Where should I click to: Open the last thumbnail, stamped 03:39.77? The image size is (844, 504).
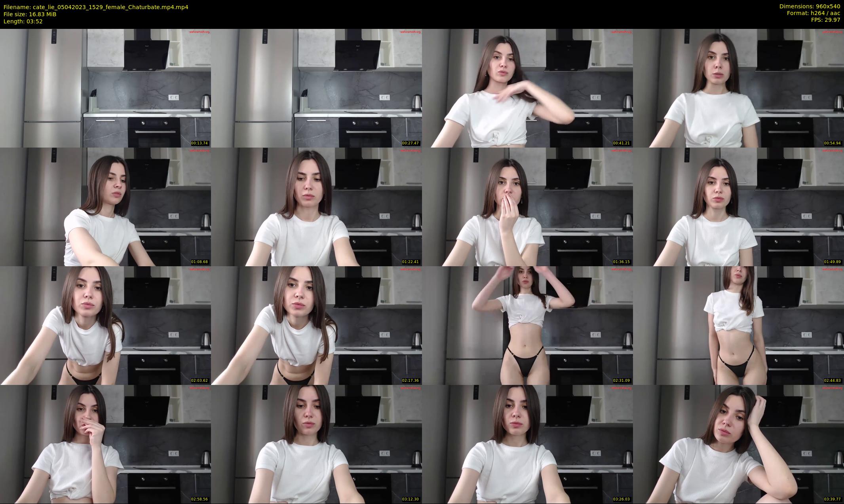(x=738, y=444)
